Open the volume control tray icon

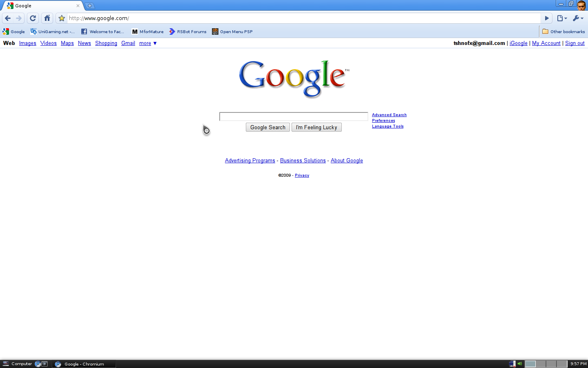(x=520, y=364)
